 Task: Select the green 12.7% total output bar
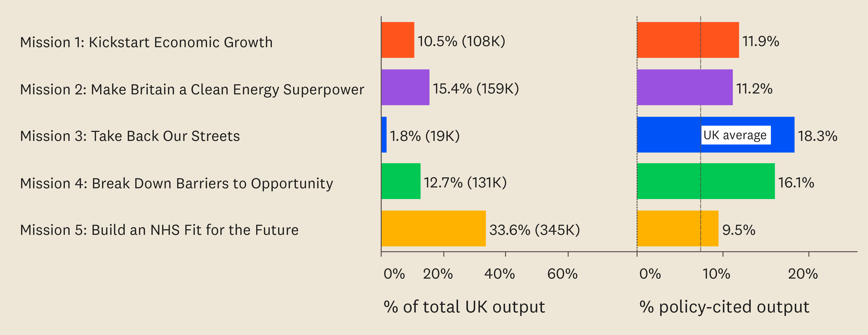click(401, 181)
